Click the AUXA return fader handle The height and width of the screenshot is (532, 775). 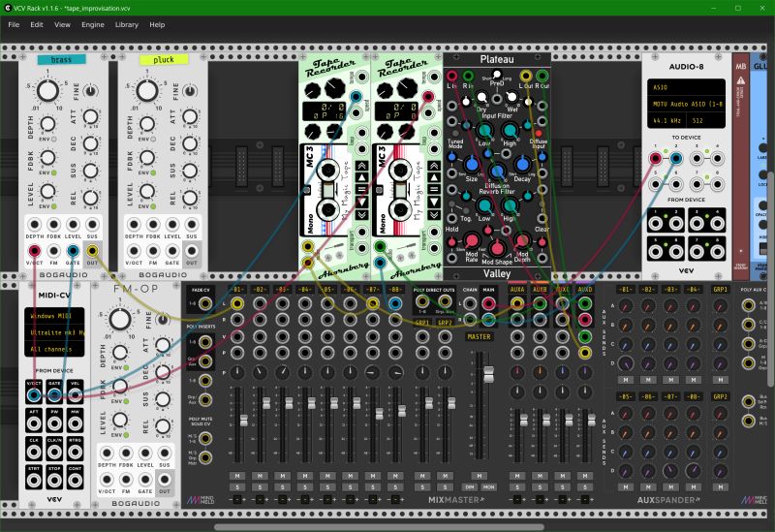pos(523,421)
